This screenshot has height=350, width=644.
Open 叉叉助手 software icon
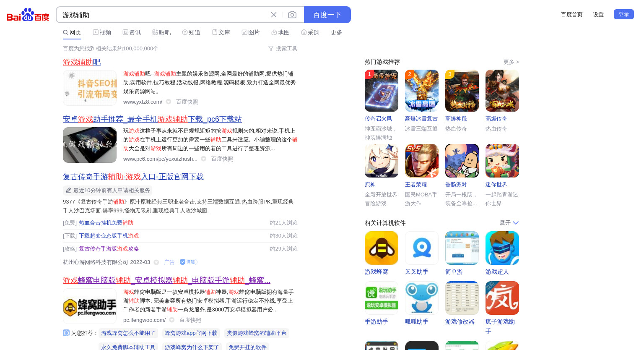tap(422, 248)
